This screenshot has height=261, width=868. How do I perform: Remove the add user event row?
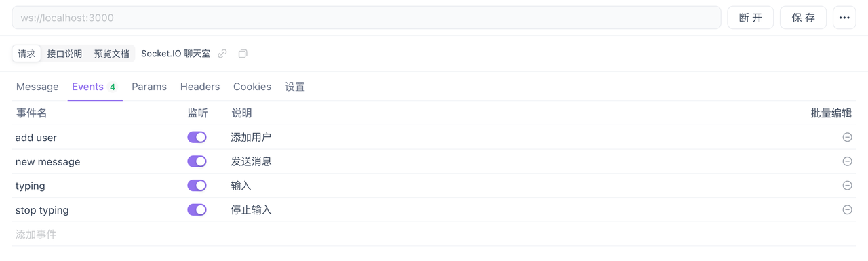[x=847, y=137]
